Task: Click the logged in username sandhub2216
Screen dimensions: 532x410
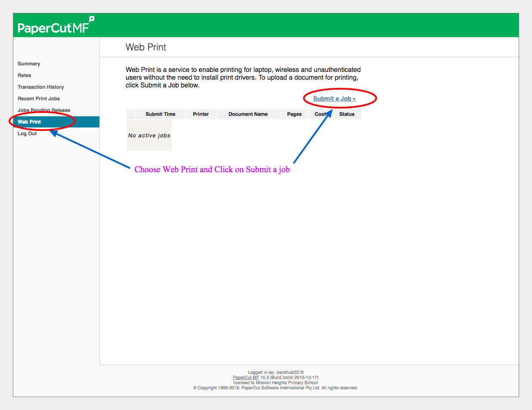Action: (x=290, y=372)
